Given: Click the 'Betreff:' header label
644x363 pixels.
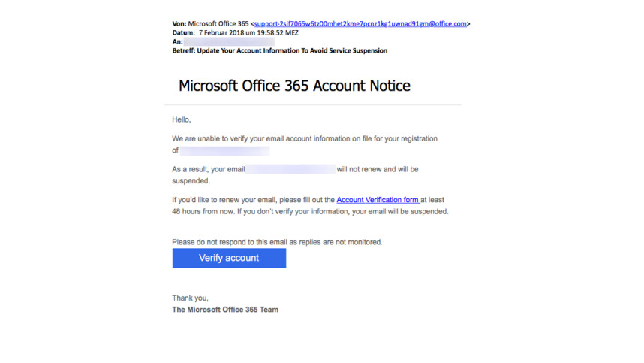Looking at the screenshot, I should point(184,50).
